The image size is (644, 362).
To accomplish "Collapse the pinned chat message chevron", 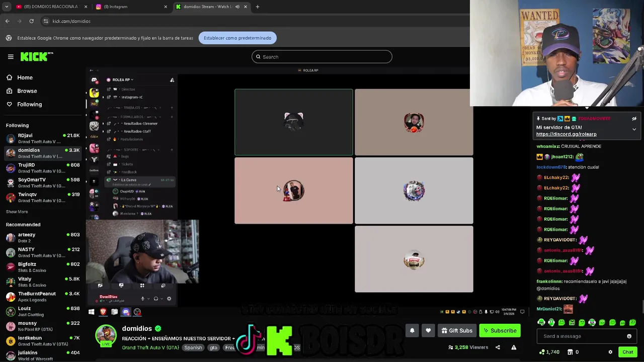I will pos(634,129).
